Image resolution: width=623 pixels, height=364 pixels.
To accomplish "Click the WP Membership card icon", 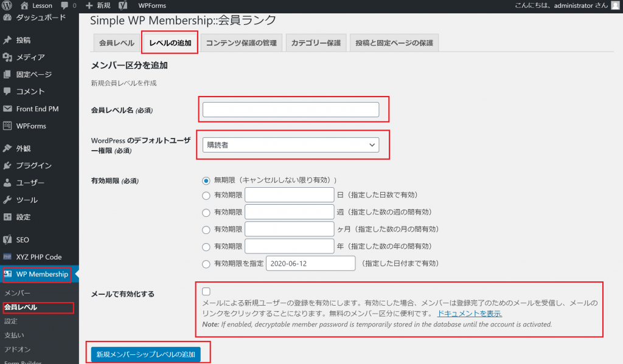I will [x=8, y=274].
